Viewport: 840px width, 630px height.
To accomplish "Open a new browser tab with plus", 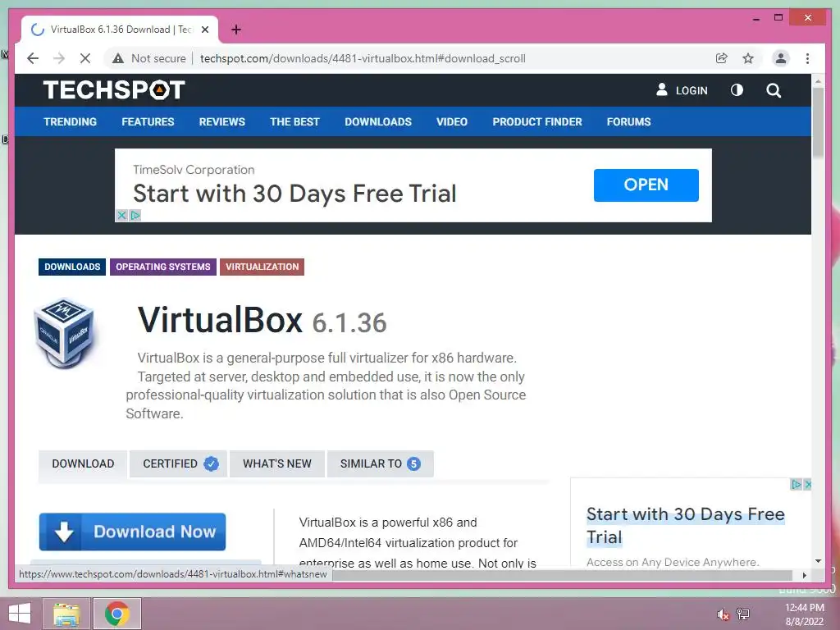I will [235, 30].
